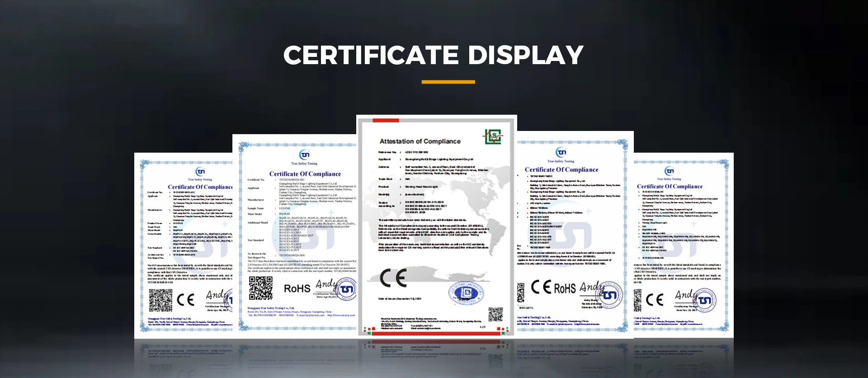Click the RoHS mark on the second certificate from left
Viewport: 868px width, 378px height.
pyautogui.click(x=297, y=289)
